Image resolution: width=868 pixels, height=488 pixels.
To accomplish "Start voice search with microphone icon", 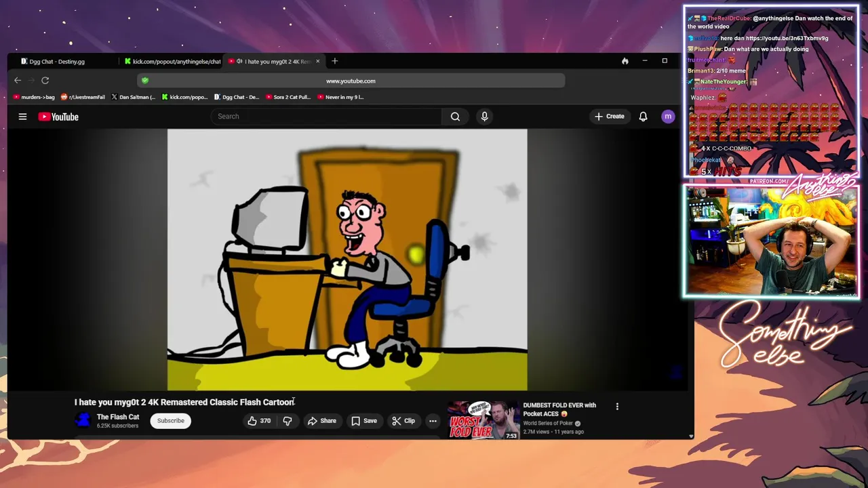I will pos(484,117).
